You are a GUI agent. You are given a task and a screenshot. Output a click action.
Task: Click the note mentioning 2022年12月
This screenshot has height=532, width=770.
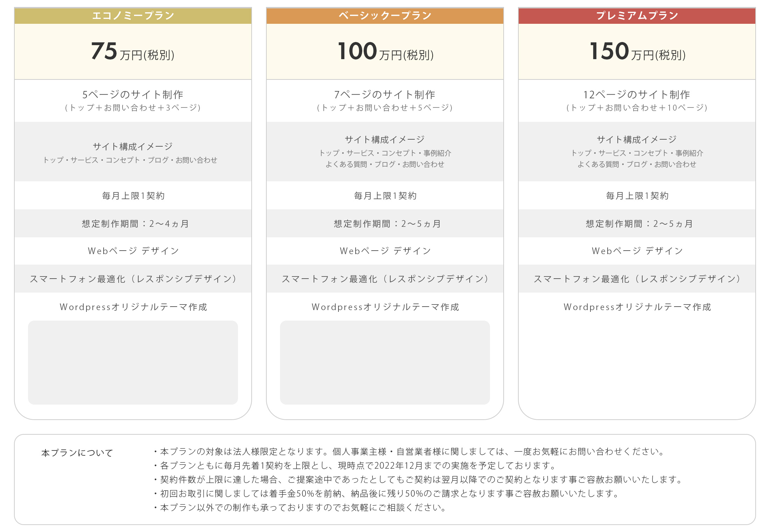point(355,465)
